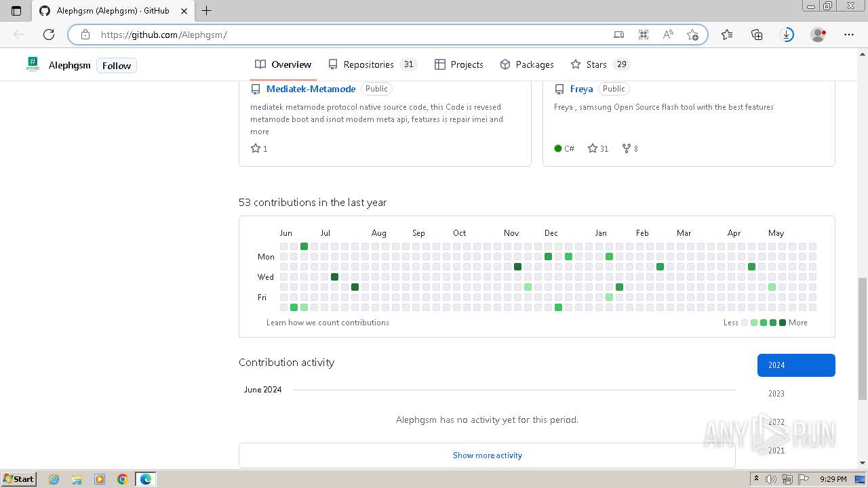Click Learn how we count contributions
Image resolution: width=868 pixels, height=488 pixels.
(x=328, y=323)
